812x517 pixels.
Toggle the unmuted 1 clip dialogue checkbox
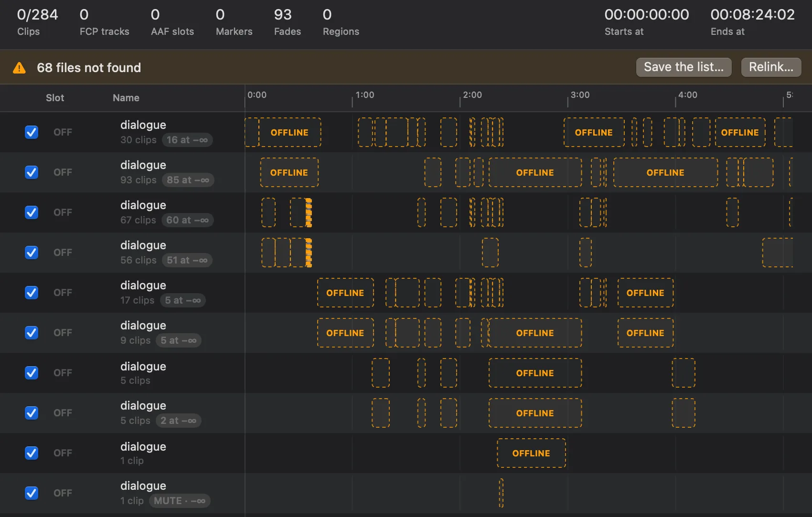click(x=32, y=453)
